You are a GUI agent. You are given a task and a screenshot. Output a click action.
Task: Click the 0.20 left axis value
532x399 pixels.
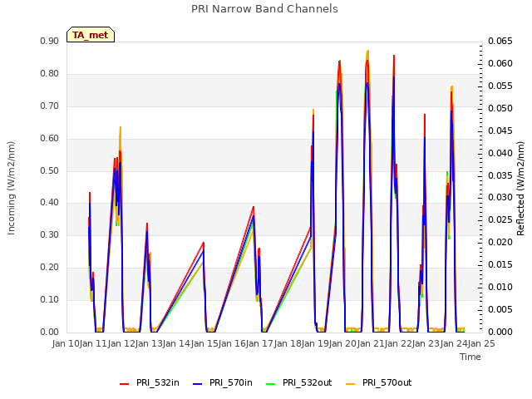(50, 267)
